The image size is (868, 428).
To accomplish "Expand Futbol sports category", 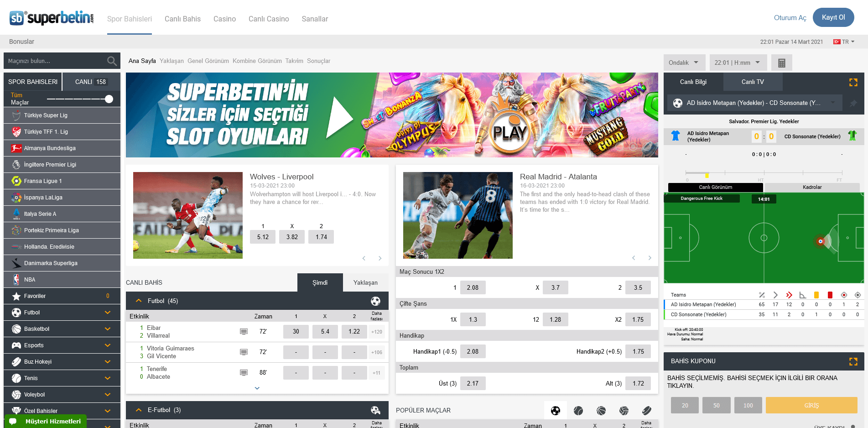I will pyautogui.click(x=108, y=313).
